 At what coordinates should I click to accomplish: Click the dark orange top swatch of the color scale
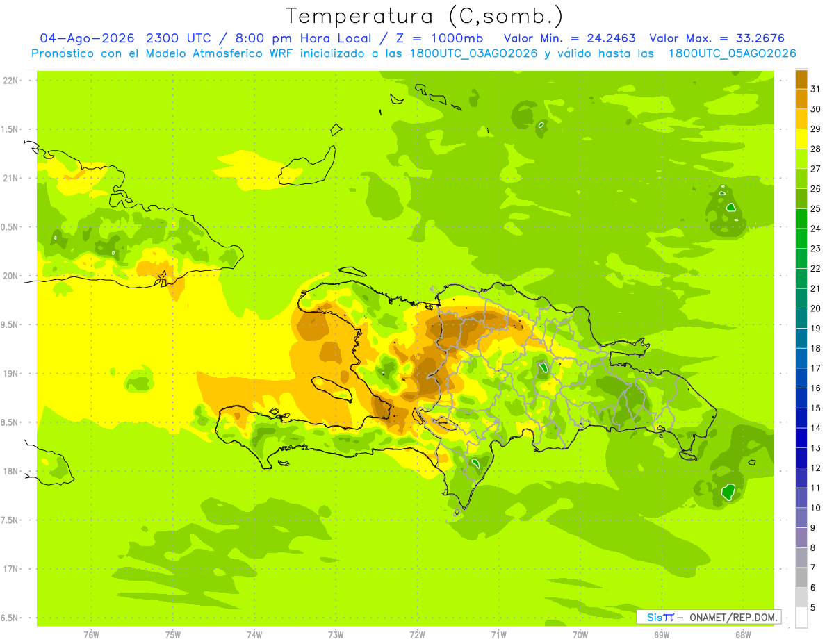(x=801, y=79)
